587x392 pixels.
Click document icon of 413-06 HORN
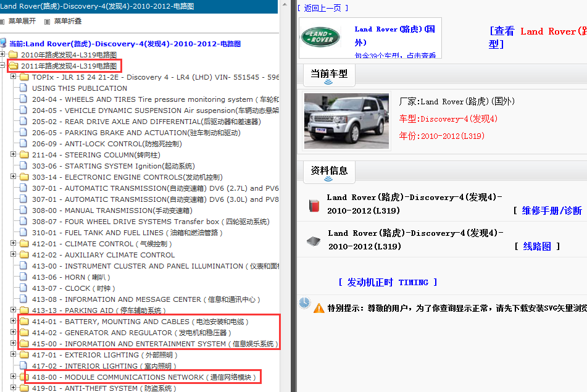click(x=23, y=277)
